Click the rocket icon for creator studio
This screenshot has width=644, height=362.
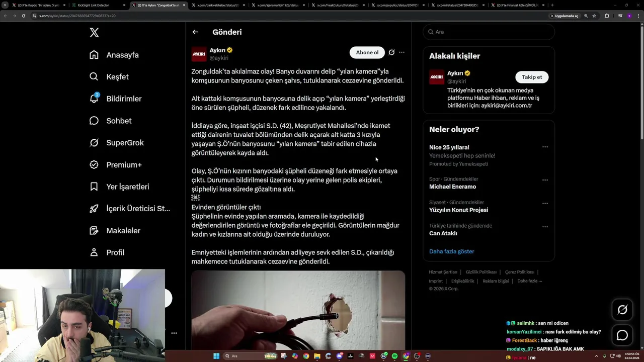[x=94, y=209]
